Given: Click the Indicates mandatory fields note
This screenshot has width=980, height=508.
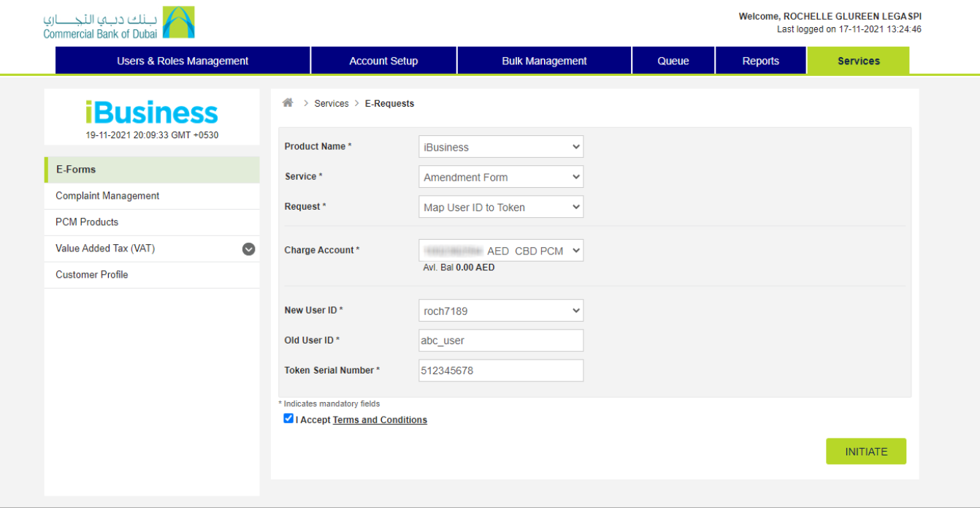Looking at the screenshot, I should coord(329,403).
